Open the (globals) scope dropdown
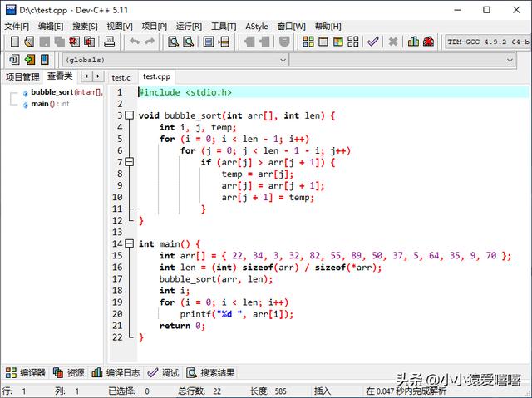The height and width of the screenshot is (398, 532). [175, 60]
